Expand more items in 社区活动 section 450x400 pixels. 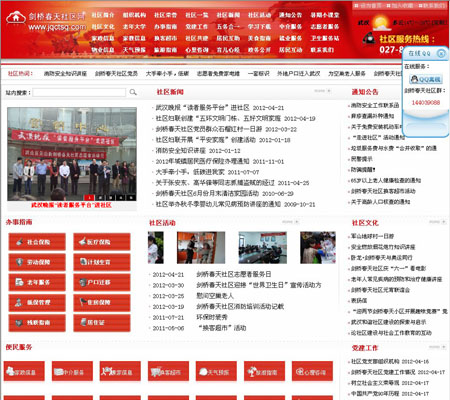coord(290,222)
